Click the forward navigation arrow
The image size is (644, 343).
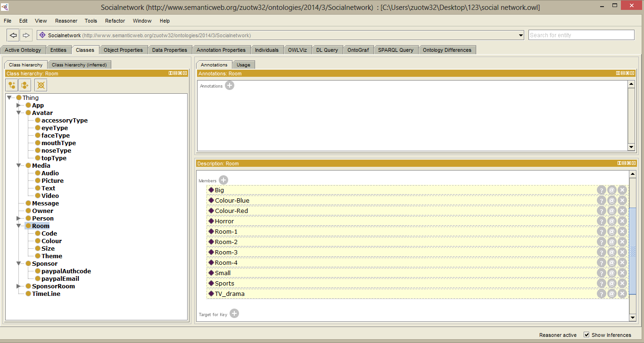[26, 35]
